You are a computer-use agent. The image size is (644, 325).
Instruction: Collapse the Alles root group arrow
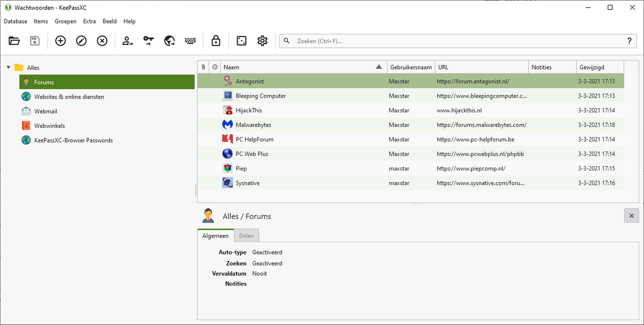[x=8, y=67]
